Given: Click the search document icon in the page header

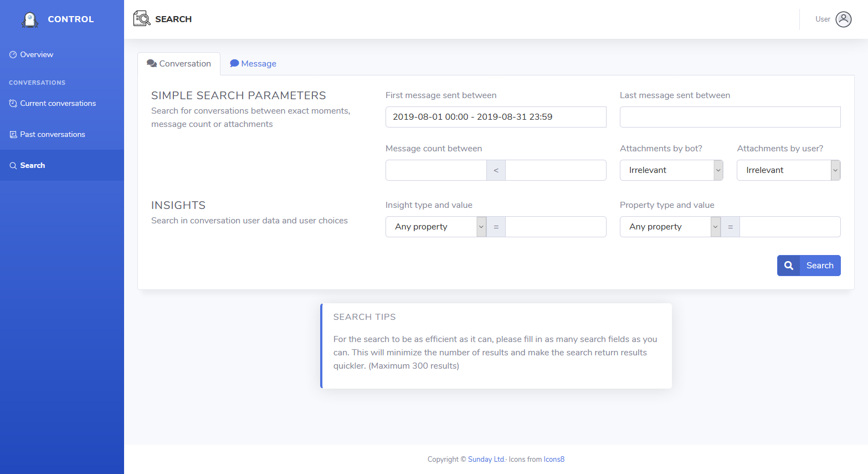Looking at the screenshot, I should [x=142, y=19].
